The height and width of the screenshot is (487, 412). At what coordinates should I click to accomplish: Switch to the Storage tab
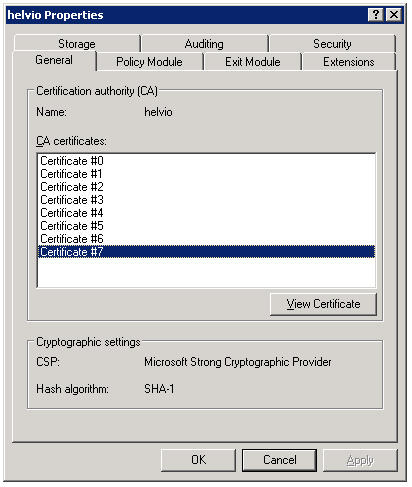(x=77, y=44)
